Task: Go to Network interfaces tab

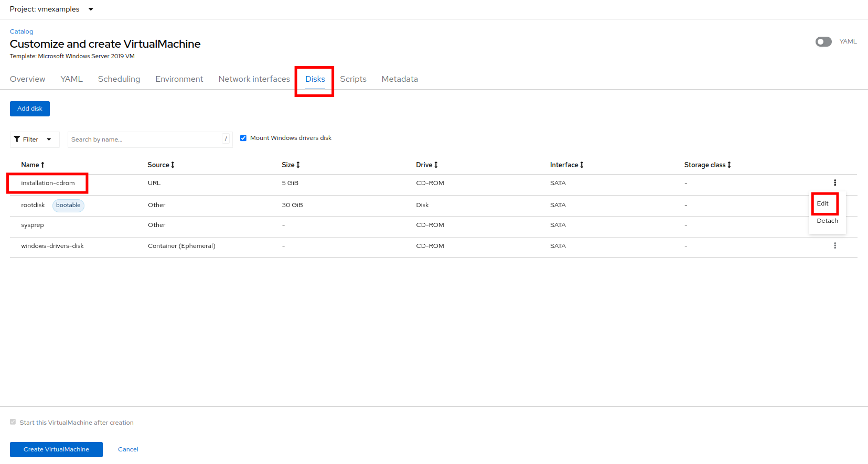Action: 254,79
